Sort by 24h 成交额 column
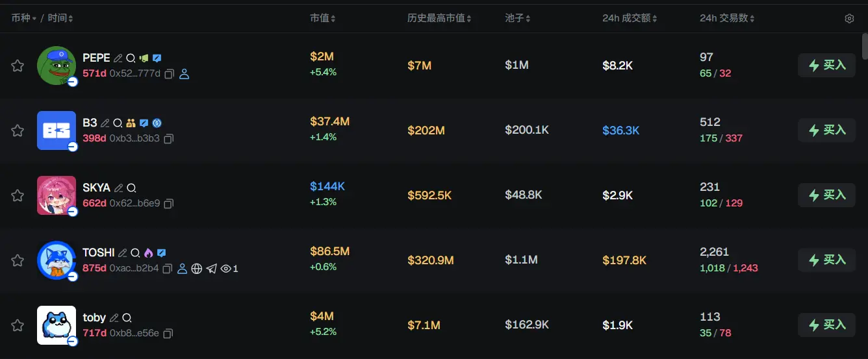Viewport: 868px width, 359px height. click(629, 18)
